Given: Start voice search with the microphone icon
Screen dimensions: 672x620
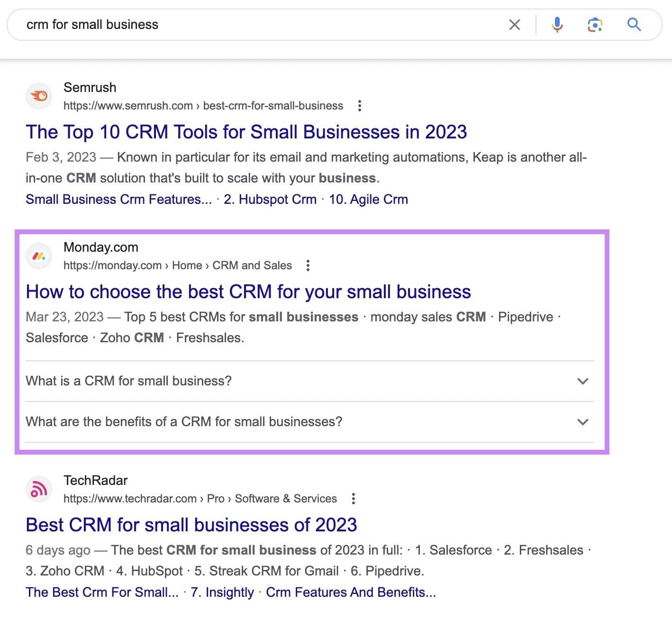Looking at the screenshot, I should point(557,25).
